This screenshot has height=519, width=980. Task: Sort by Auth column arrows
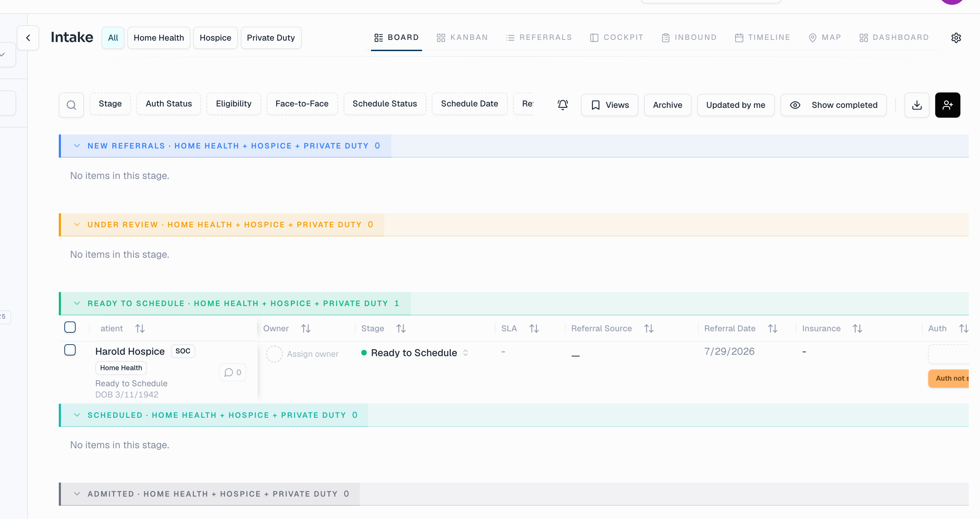click(963, 328)
